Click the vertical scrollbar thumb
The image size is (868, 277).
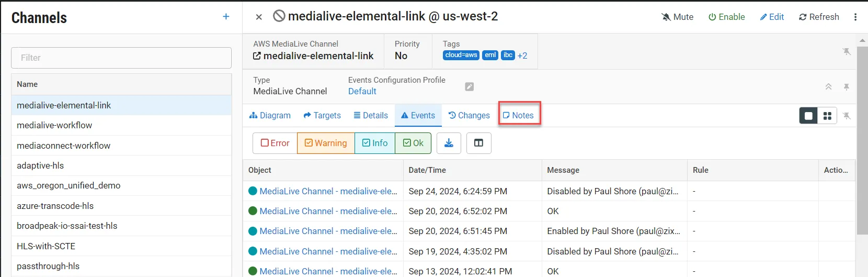pos(862,140)
